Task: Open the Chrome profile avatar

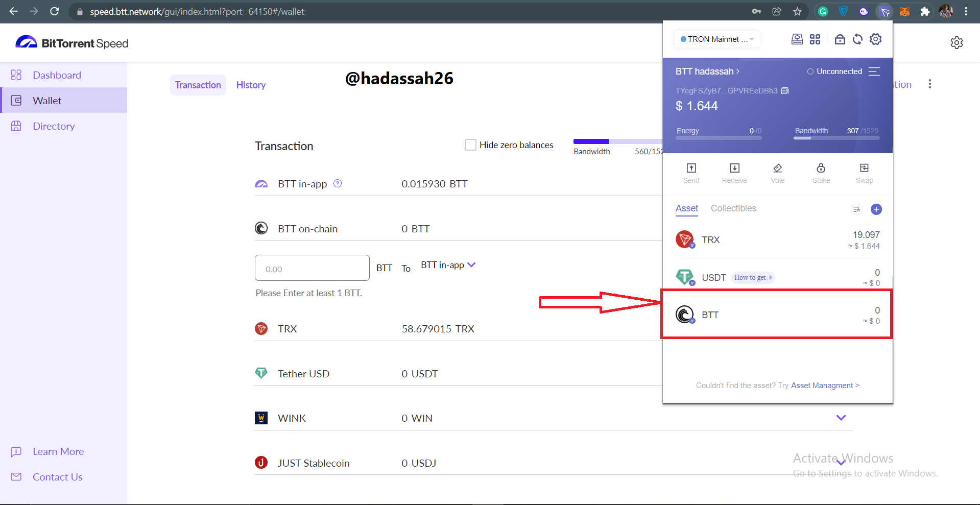Action: point(946,11)
